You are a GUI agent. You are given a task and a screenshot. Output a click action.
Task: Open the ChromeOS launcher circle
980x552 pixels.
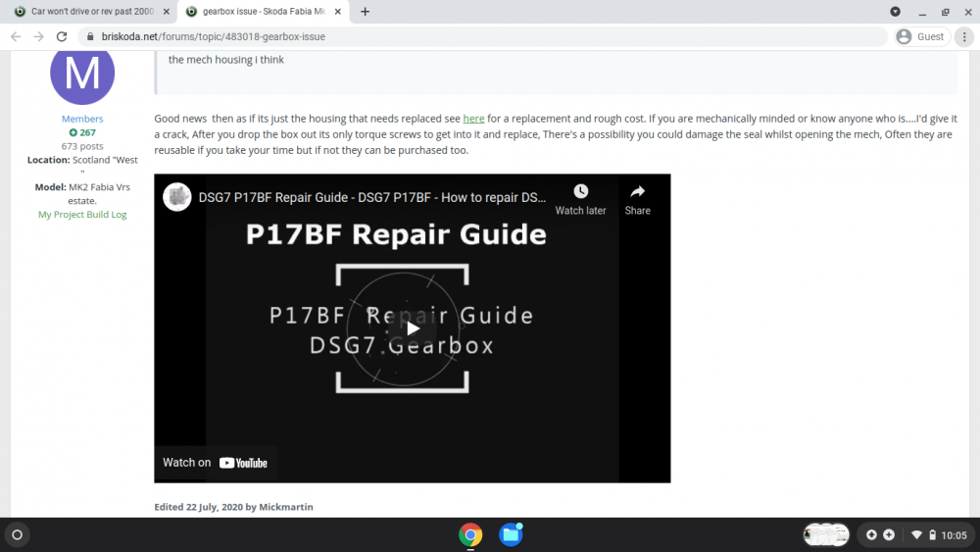pos(17,535)
